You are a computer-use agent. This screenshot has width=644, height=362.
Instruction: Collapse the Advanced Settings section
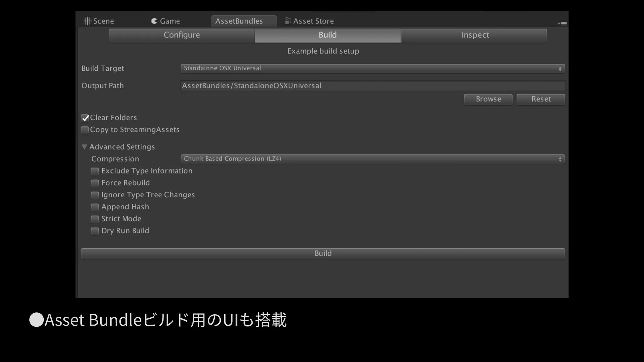click(84, 147)
